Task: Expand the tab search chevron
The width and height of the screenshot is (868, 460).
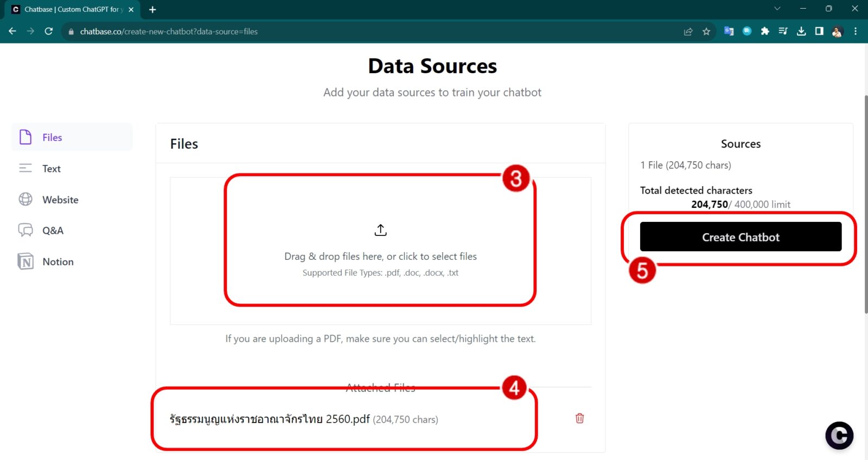Action: [777, 9]
